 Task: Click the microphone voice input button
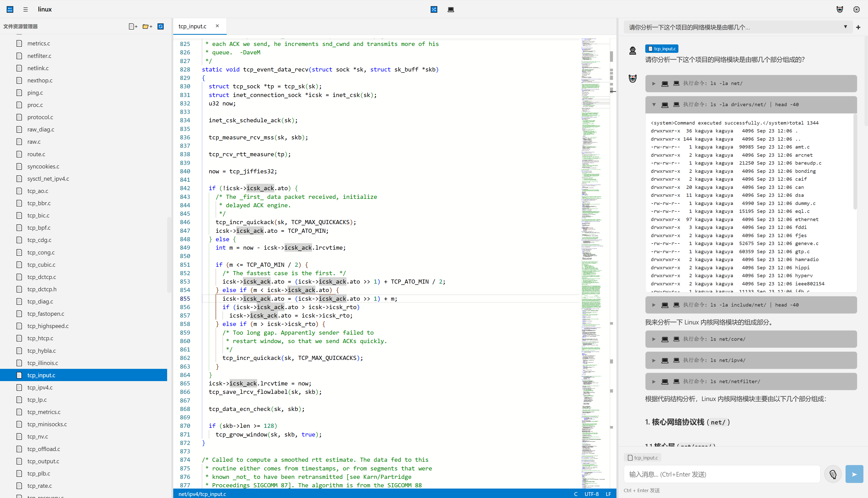833,474
